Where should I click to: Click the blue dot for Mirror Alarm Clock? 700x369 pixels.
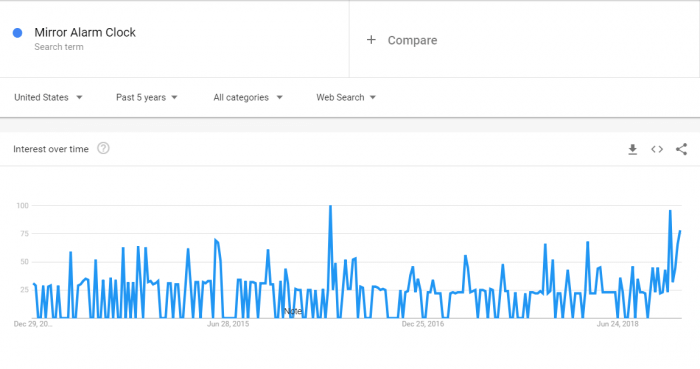tap(17, 33)
